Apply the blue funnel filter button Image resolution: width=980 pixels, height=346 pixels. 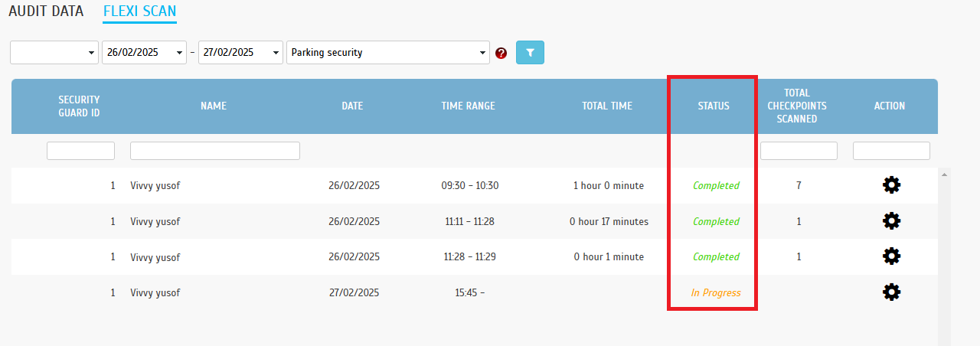[x=531, y=53]
